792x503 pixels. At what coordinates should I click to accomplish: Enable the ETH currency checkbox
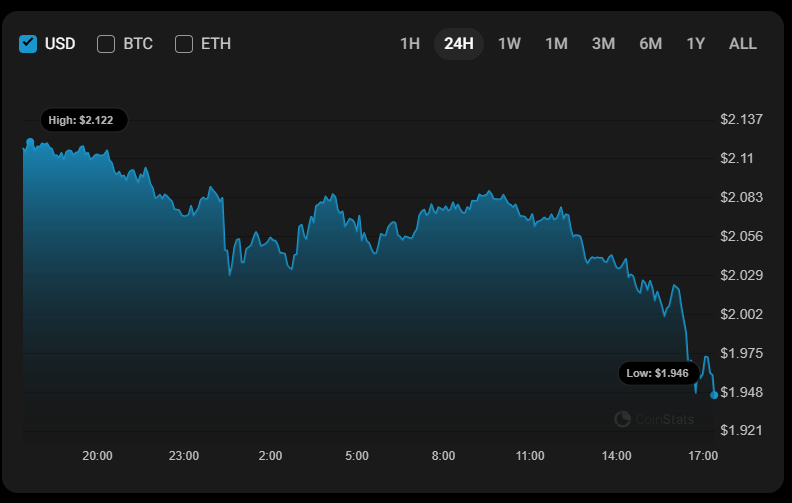[184, 43]
